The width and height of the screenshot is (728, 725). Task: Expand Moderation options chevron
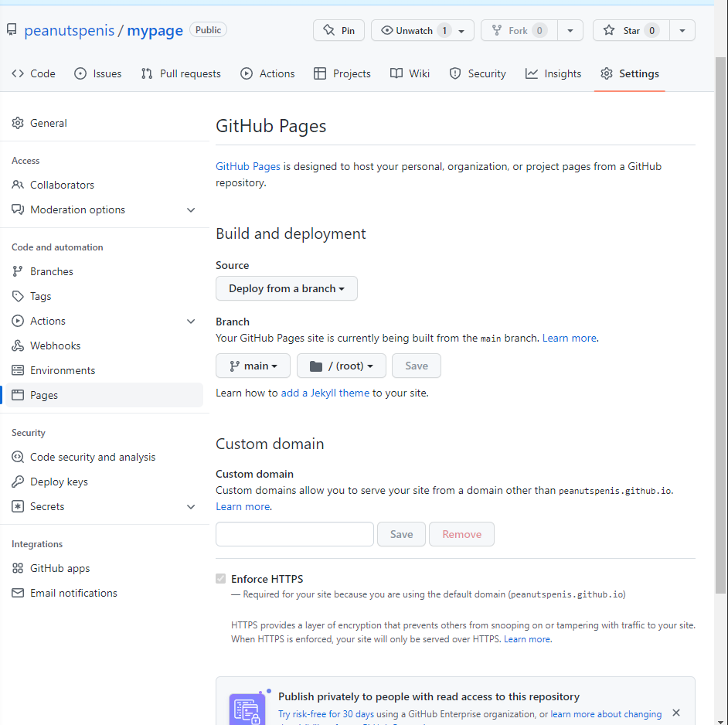(x=191, y=210)
